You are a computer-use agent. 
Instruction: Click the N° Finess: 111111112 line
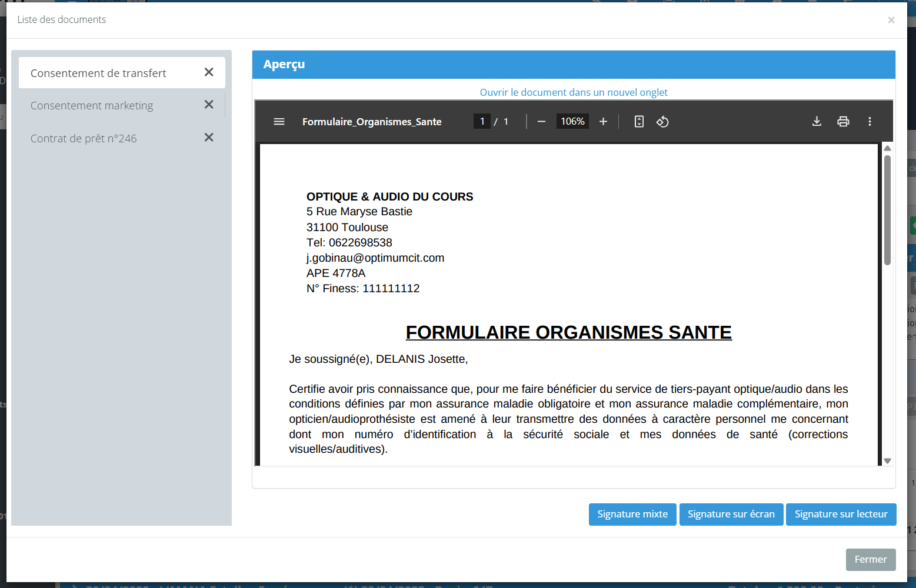pos(363,289)
